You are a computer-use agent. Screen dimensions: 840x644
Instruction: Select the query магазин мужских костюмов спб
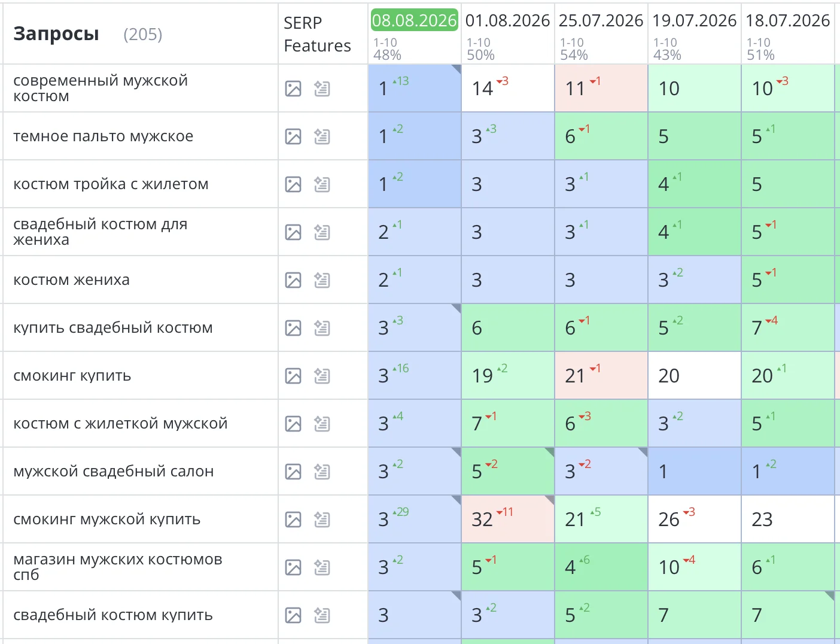(117, 567)
